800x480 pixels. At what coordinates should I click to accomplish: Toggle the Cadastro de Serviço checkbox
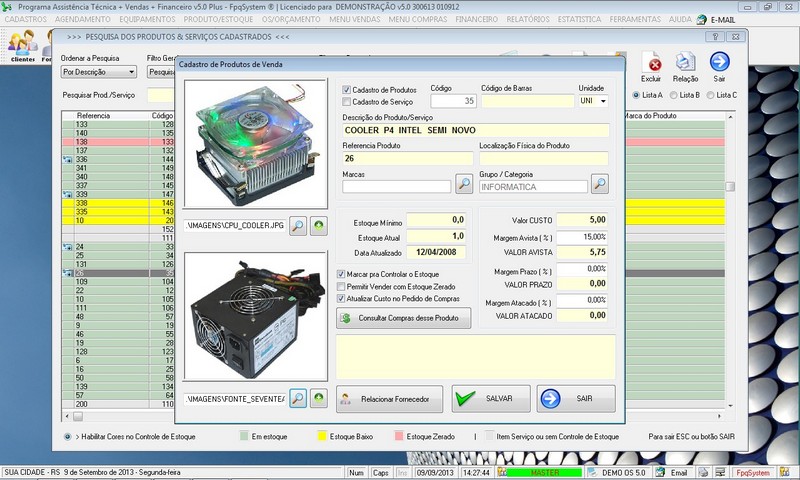click(x=346, y=102)
